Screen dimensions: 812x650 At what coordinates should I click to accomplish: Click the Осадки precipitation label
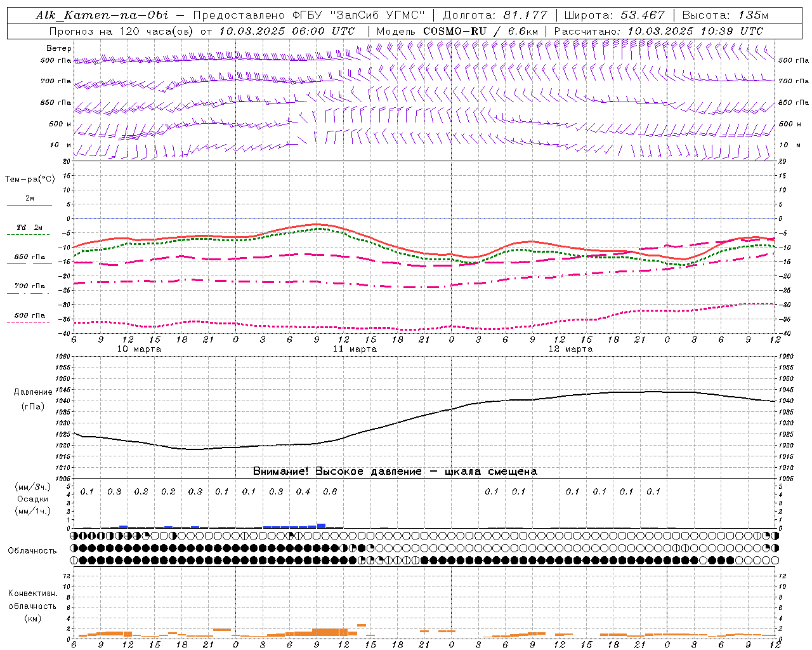click(x=33, y=499)
